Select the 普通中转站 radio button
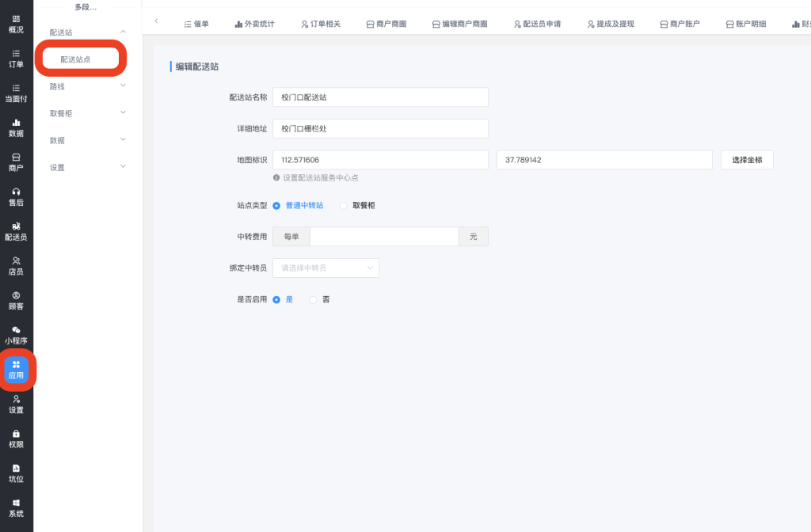This screenshot has height=532, width=811. pos(276,206)
